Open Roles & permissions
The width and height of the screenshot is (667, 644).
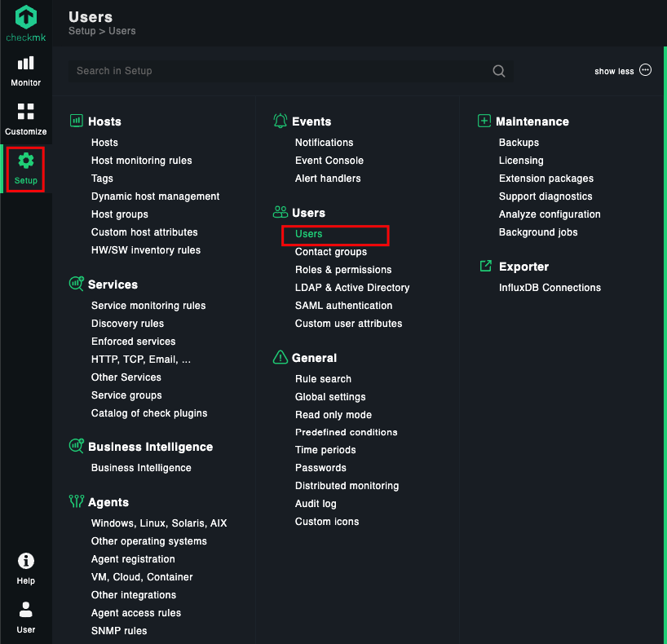343,270
